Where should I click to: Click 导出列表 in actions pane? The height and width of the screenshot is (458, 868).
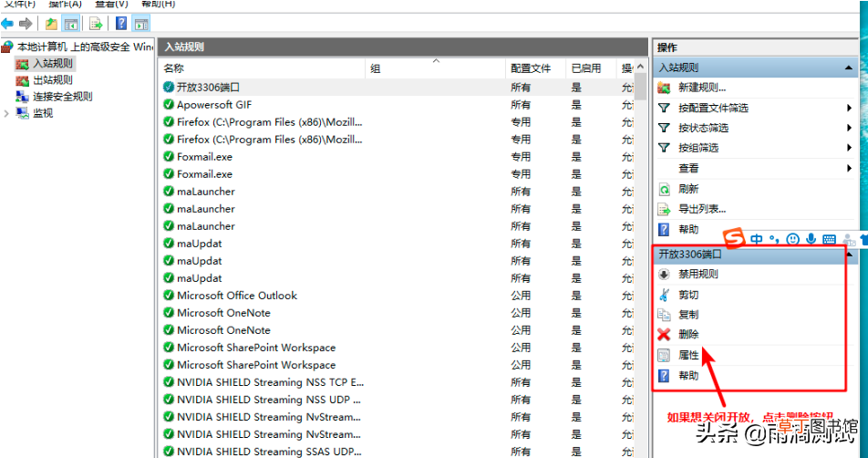(x=702, y=209)
